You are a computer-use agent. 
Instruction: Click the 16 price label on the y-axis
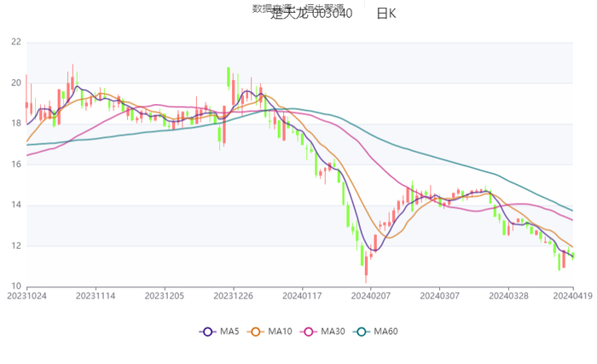point(16,165)
